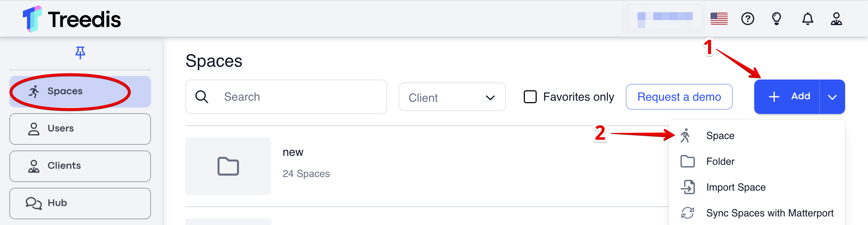This screenshot has height=225, width=868.
Task: Click the Request a demo button
Action: (679, 97)
